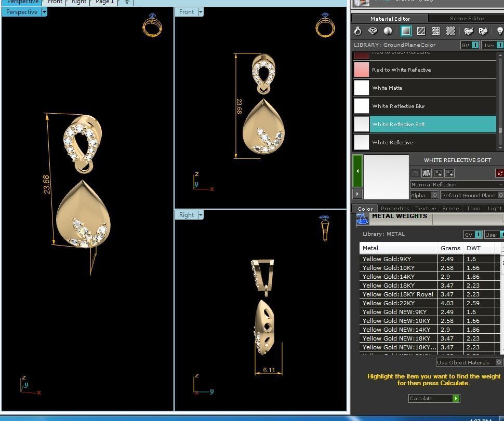
Task: Click the Front viewport label button
Action: click(187, 12)
